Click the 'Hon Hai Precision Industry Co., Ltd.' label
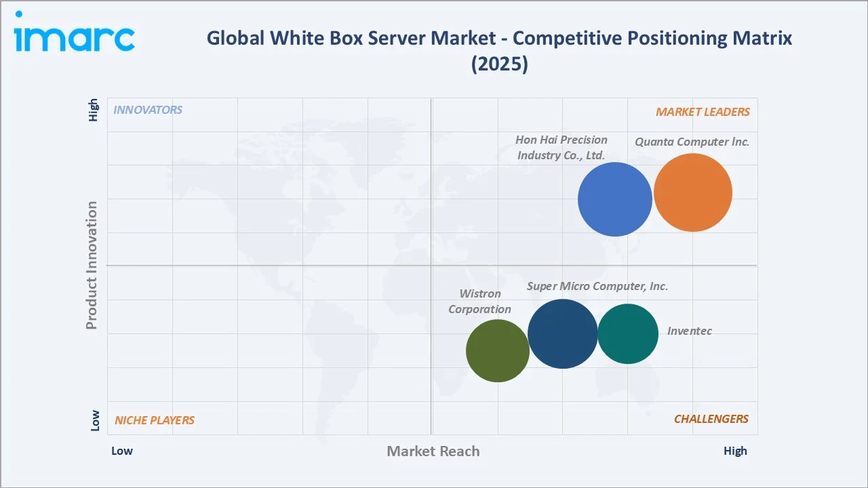 pos(561,148)
